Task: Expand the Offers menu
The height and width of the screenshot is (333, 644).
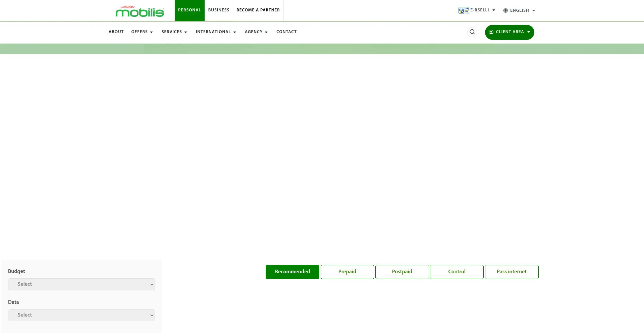Action: point(142,32)
